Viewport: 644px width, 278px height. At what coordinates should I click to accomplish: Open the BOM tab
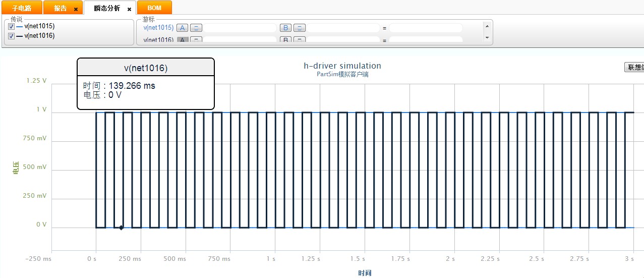pos(154,8)
